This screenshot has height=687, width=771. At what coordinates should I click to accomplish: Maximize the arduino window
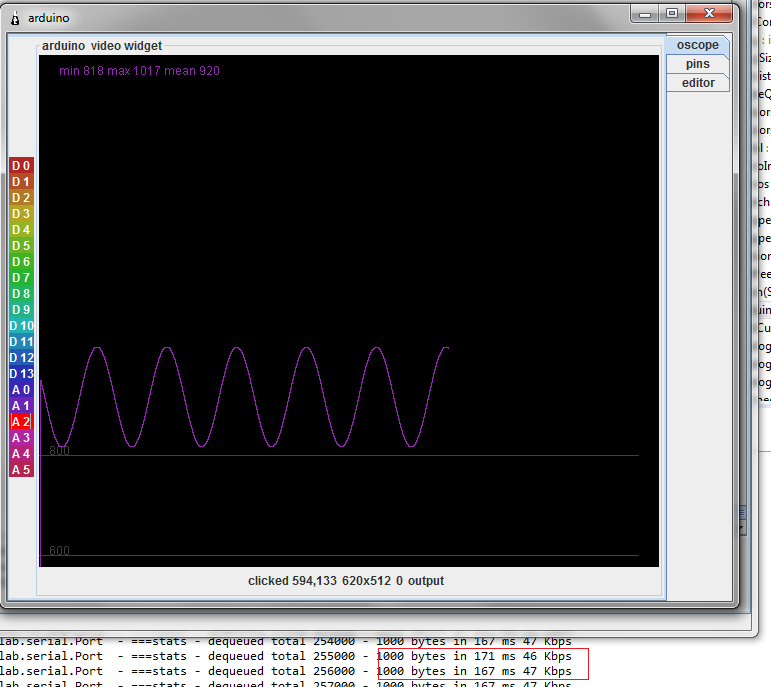point(672,14)
